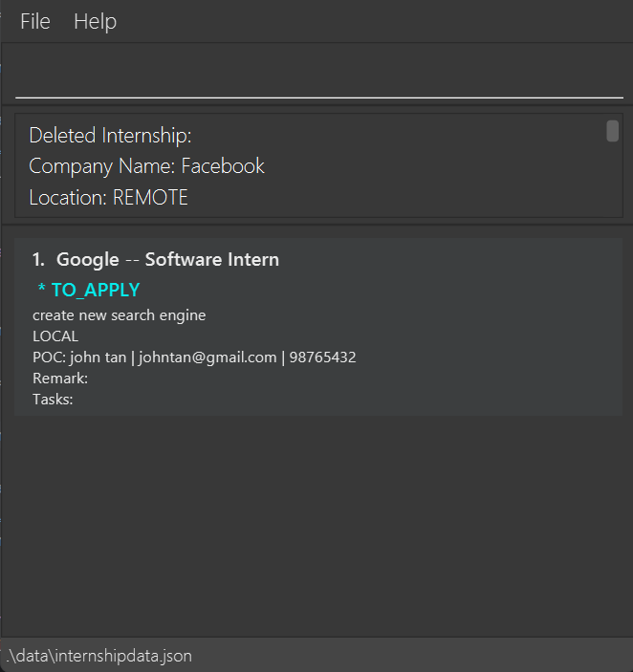Click 'Location: REMOTE' text
Screen dimensions: 633x672
108,198
